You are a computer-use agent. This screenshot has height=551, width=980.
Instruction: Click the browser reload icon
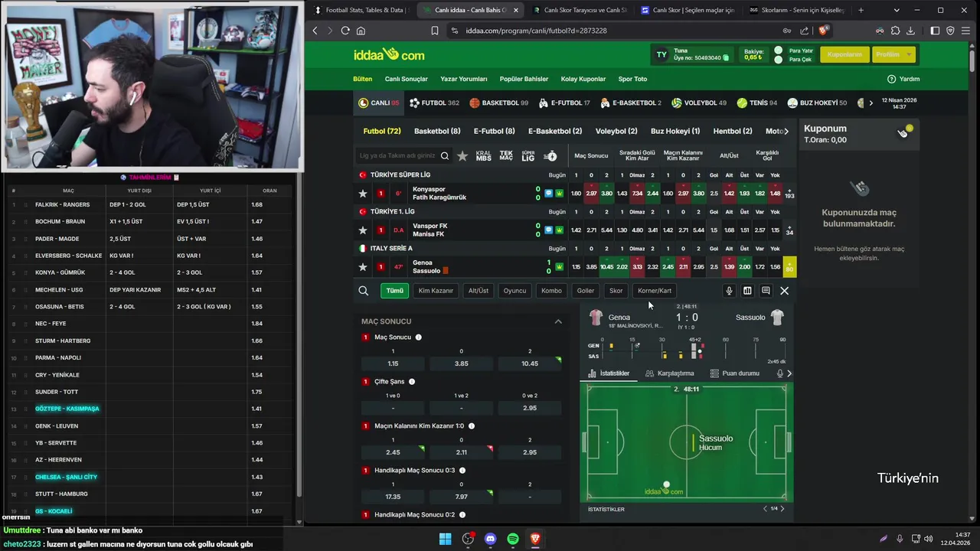click(x=345, y=31)
